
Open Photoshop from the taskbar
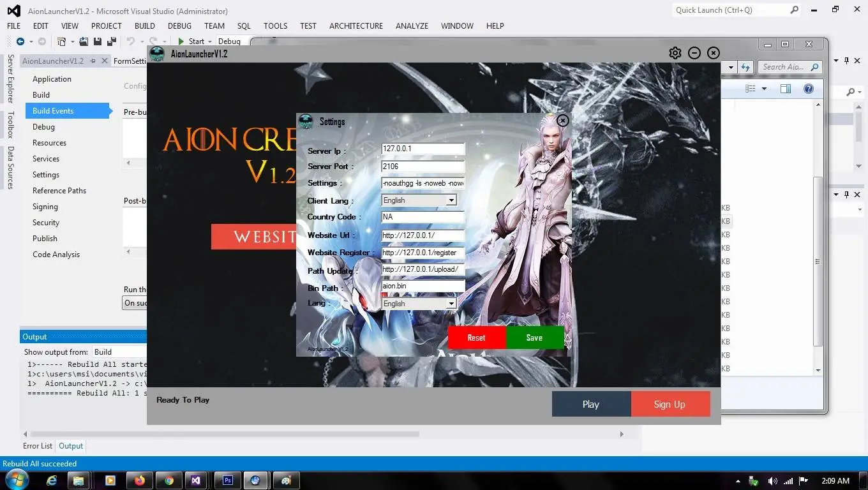coord(227,480)
